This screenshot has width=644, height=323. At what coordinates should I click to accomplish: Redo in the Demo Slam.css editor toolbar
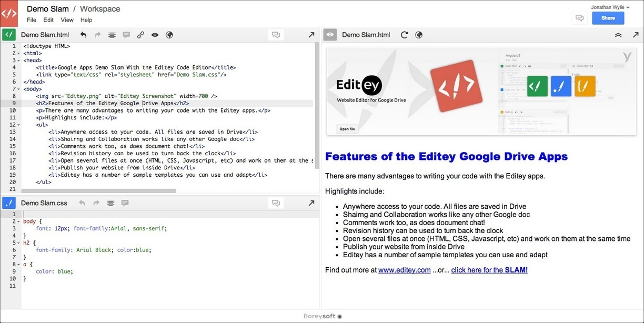[96, 203]
